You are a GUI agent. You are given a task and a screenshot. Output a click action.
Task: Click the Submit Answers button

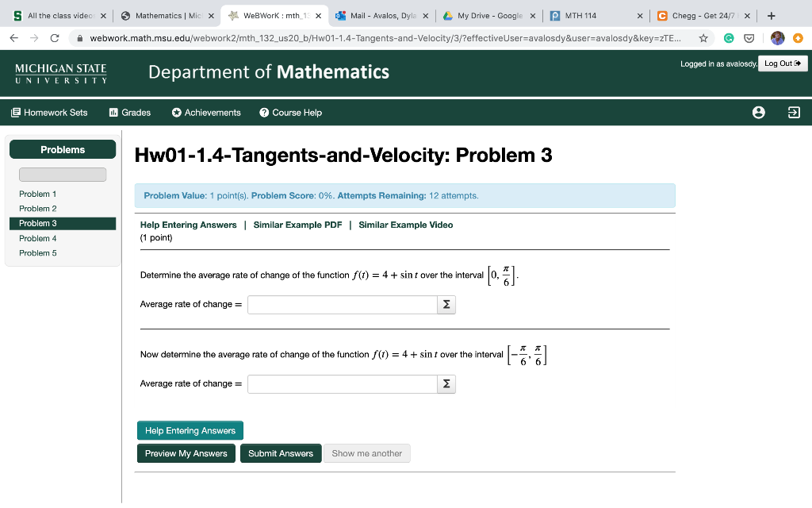coord(281,453)
